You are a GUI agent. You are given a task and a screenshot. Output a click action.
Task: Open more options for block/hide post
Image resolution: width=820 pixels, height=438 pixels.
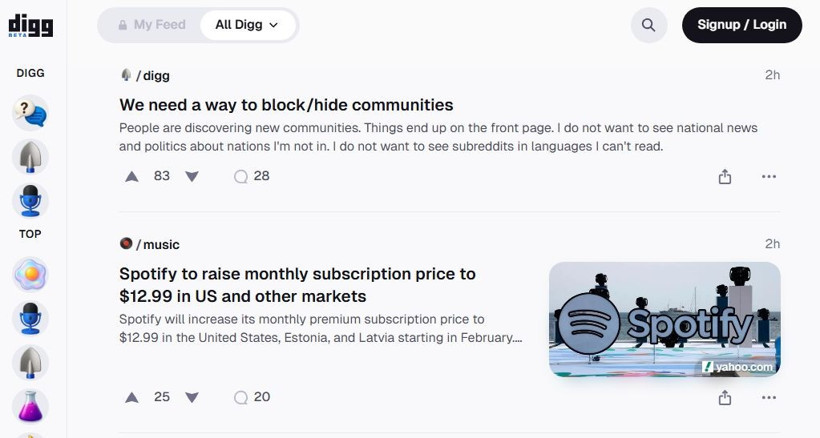coord(769,177)
